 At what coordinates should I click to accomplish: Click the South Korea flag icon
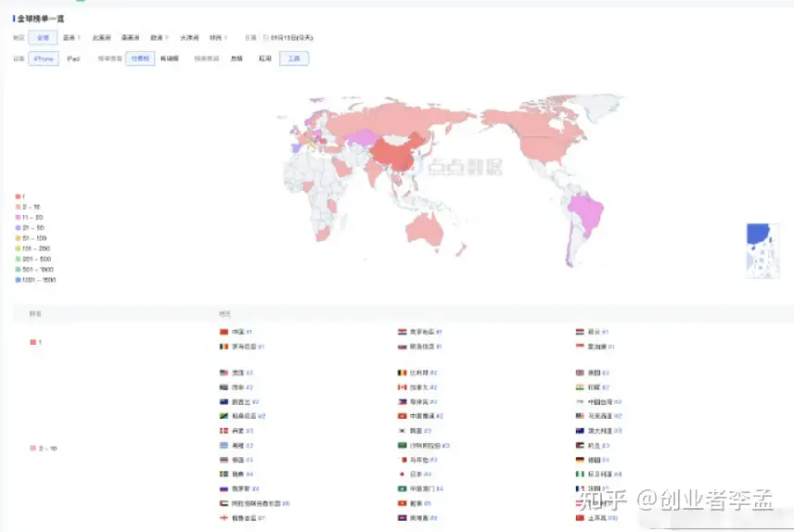point(402,431)
